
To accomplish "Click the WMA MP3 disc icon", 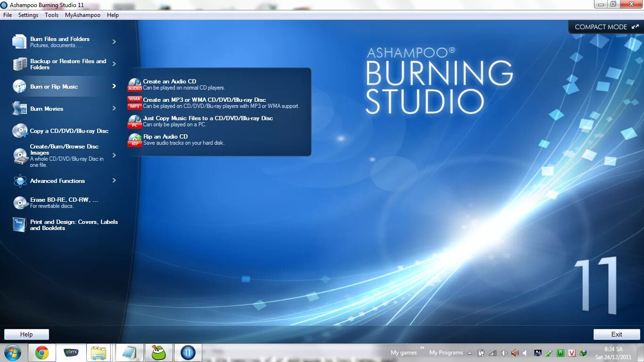I will pos(135,103).
